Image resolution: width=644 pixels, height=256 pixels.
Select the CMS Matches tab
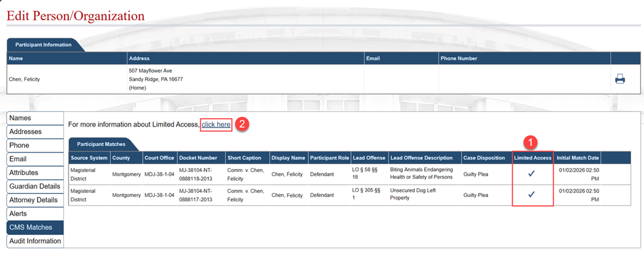[31, 227]
